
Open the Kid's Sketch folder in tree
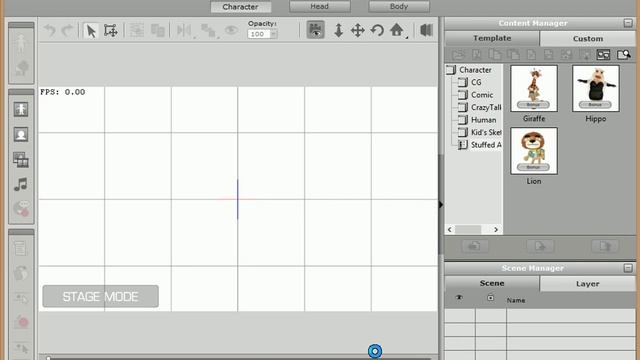(x=486, y=132)
